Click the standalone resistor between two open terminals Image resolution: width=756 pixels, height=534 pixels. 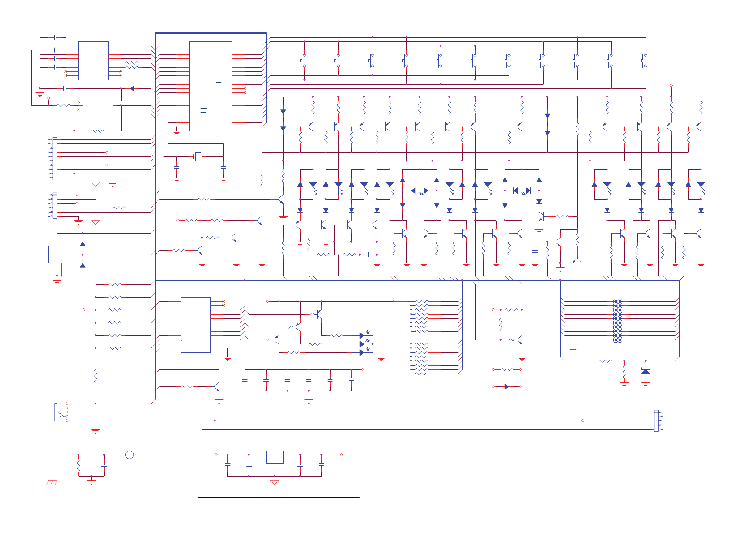coord(507,369)
